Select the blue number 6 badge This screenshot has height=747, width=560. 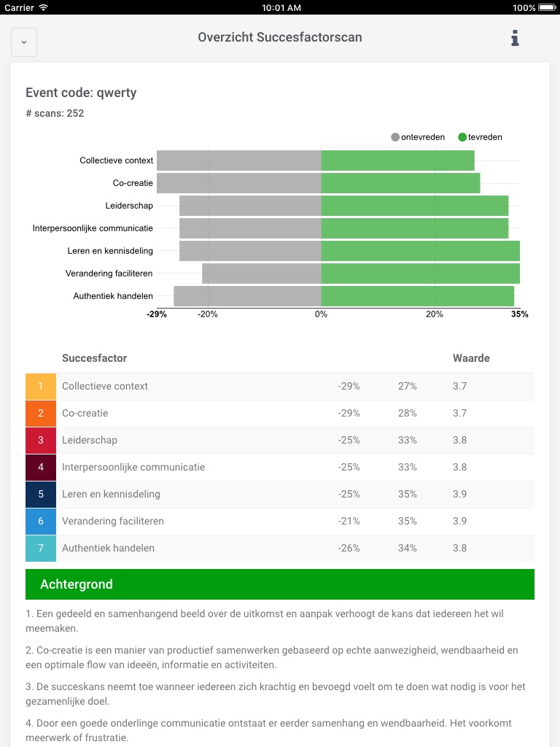[41, 521]
